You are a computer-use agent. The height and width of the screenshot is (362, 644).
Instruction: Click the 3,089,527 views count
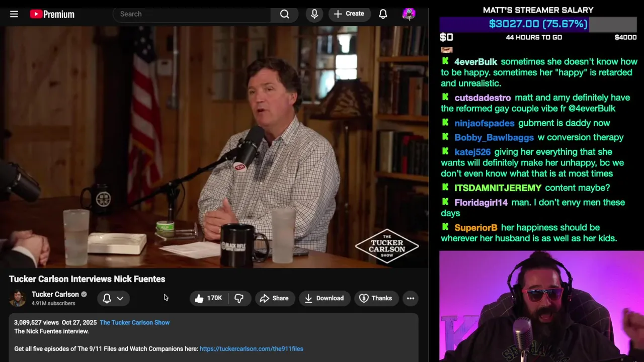tap(36, 322)
